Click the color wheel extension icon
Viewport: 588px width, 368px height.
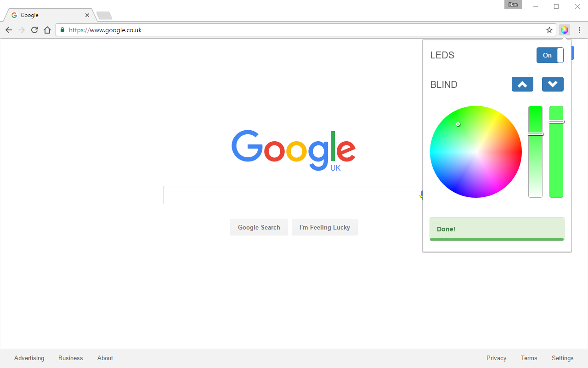[x=565, y=30]
